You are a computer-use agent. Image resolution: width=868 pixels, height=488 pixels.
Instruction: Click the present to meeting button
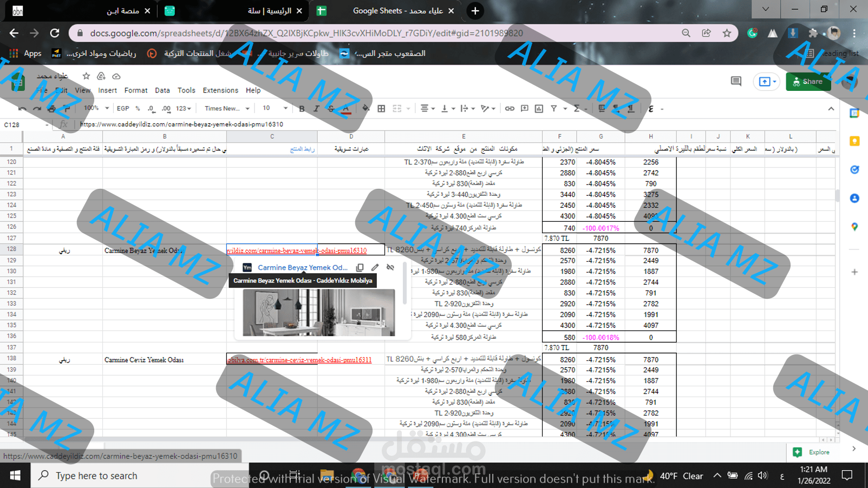tap(767, 82)
